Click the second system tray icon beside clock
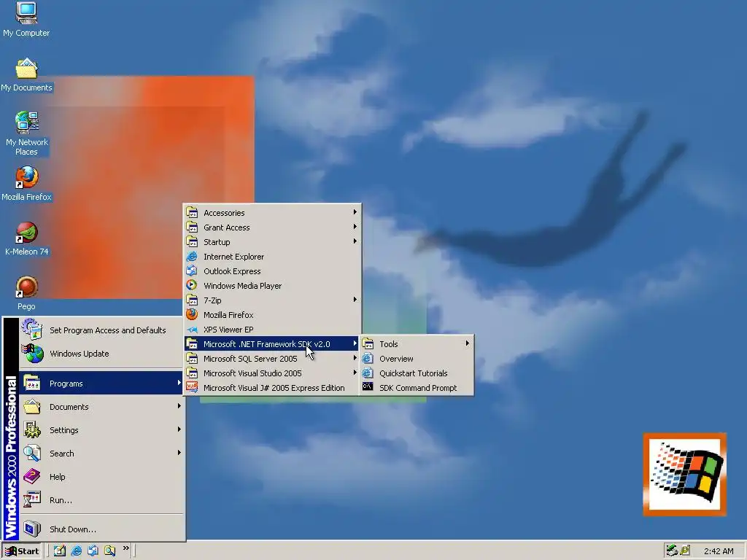The image size is (747, 560). [x=685, y=551]
